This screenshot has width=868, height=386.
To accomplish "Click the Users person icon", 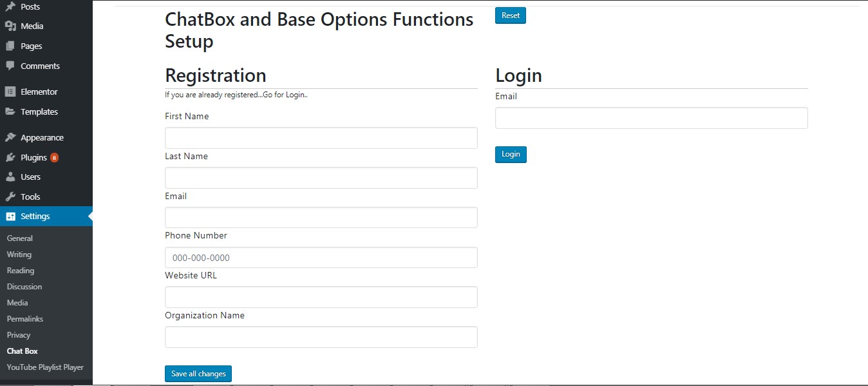I will [10, 177].
